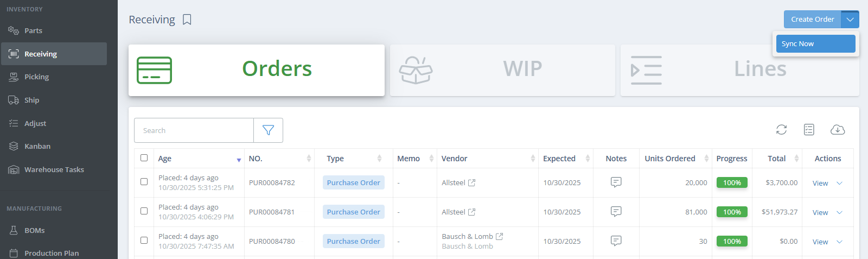
Task: Open the column list settings icon
Action: pos(809,129)
